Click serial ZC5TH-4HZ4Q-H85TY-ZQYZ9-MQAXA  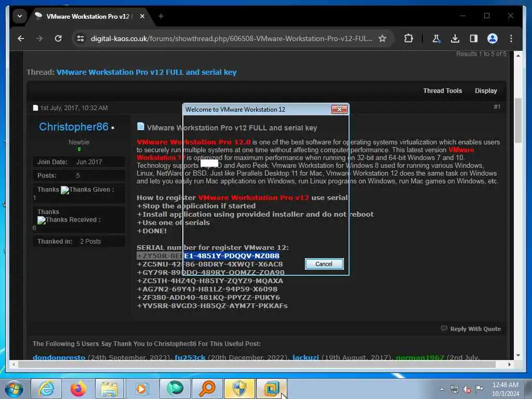(210, 281)
